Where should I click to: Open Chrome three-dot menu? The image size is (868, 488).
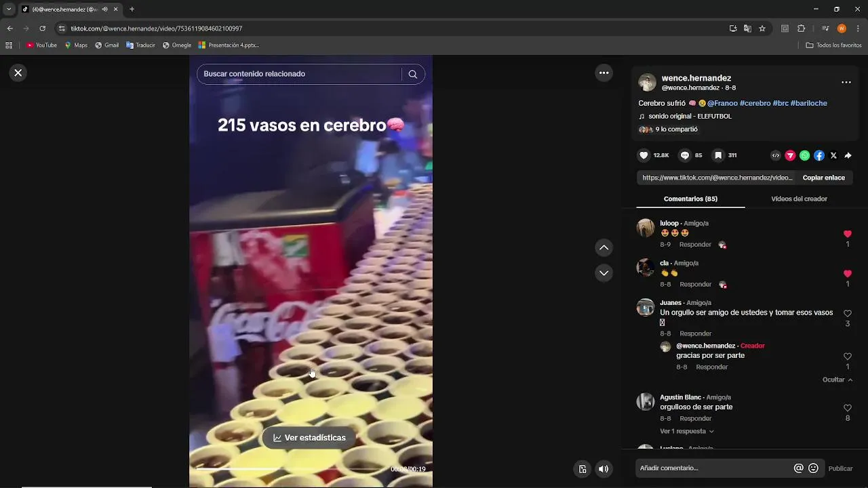(x=858, y=28)
